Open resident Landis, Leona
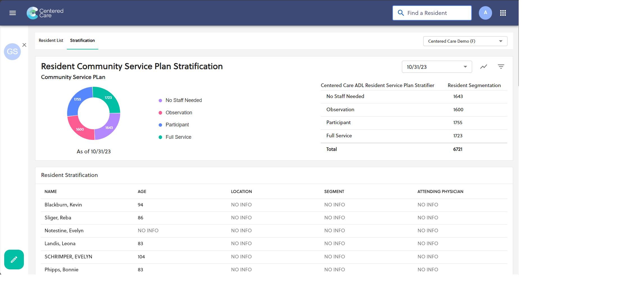Image resolution: width=644 pixels, height=307 pixels. click(60, 244)
